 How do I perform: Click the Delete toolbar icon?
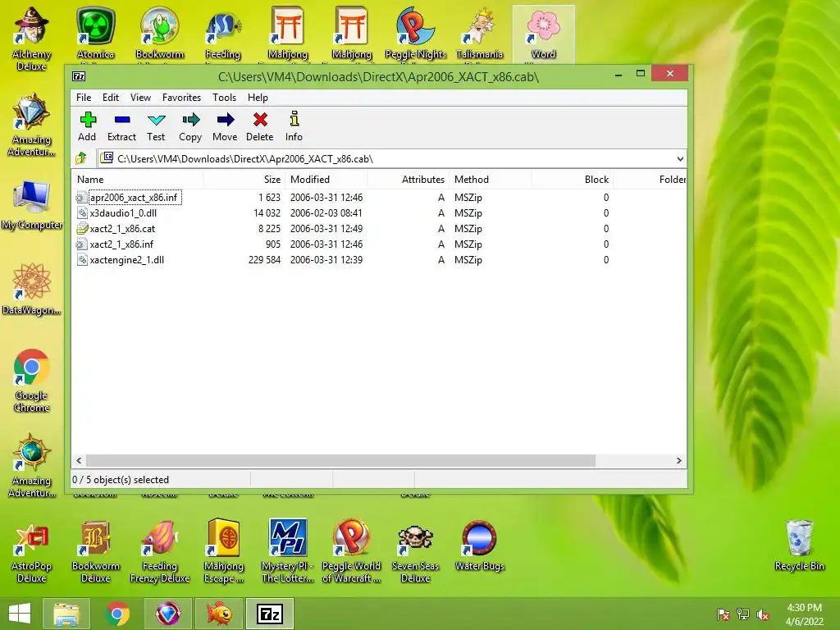(x=260, y=127)
